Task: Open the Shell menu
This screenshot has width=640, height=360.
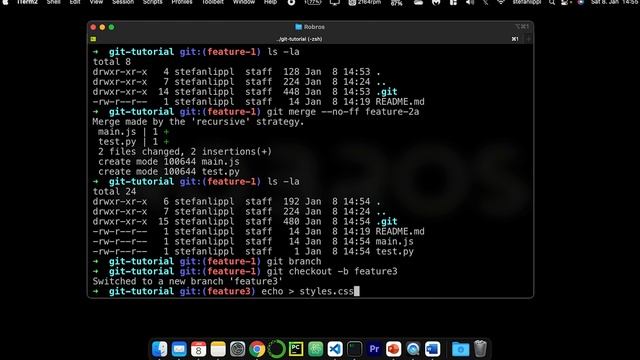Action: [53, 2]
